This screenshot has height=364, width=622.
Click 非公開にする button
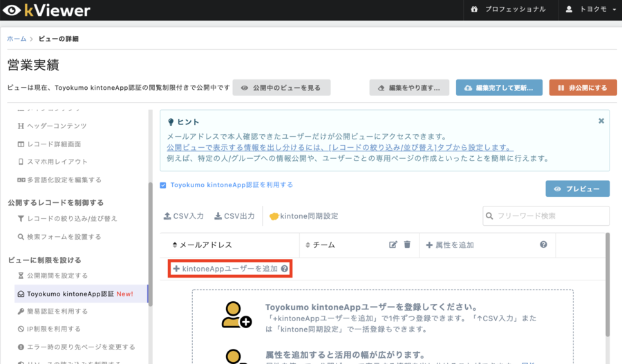click(583, 88)
